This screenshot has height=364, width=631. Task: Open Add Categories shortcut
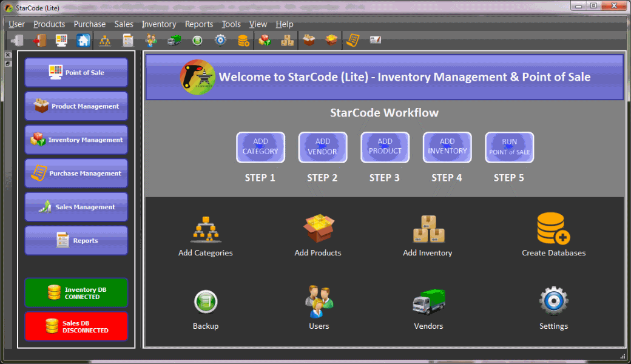pos(206,236)
